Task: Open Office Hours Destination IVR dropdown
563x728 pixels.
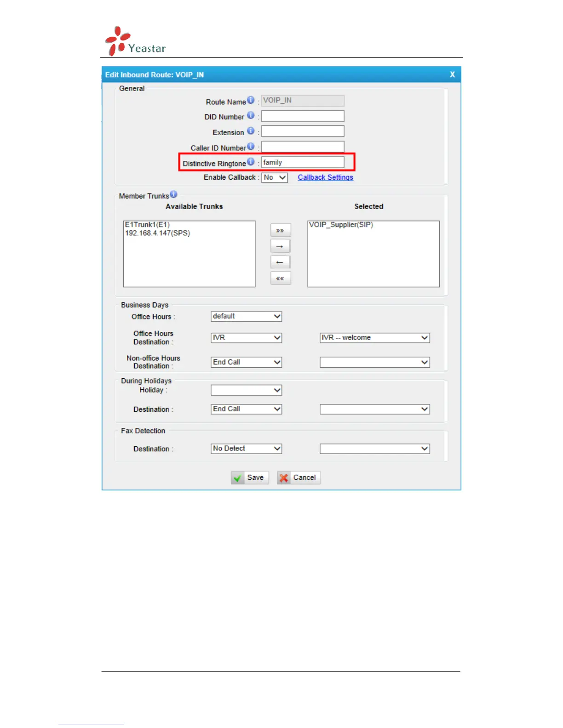Action: 247,338
